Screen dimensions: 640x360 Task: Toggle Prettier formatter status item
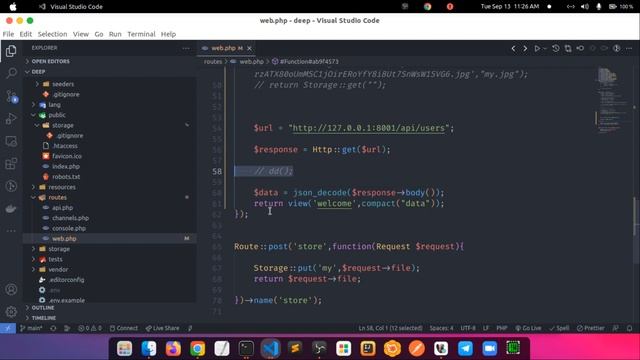tap(591, 328)
